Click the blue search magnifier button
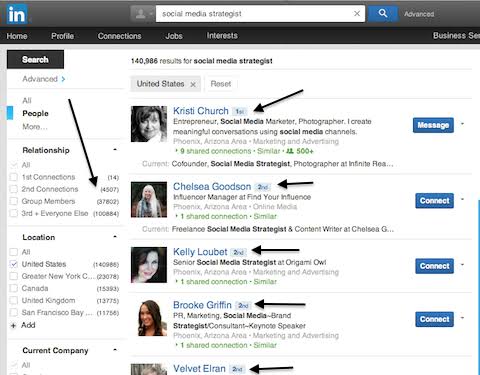This screenshot has height=375, width=480. pos(383,14)
